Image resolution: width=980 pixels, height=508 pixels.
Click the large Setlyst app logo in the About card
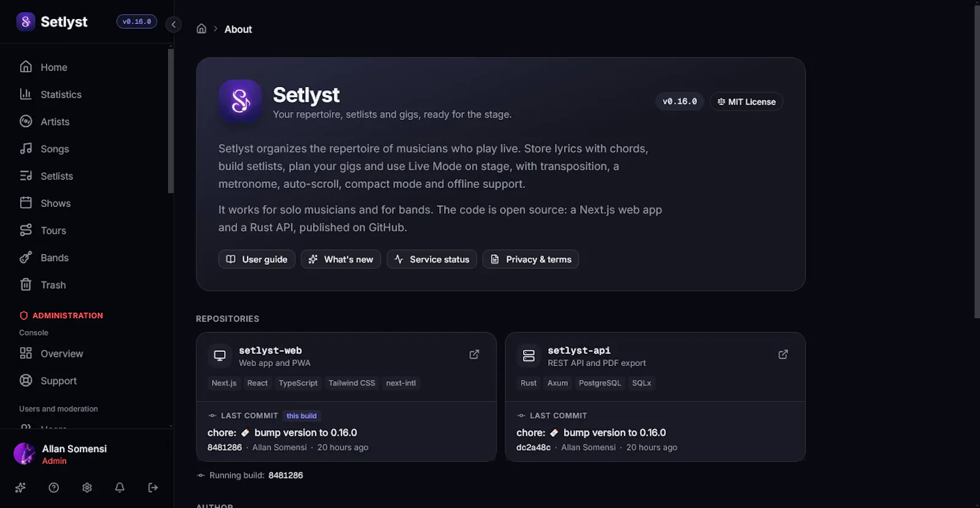pyautogui.click(x=241, y=102)
